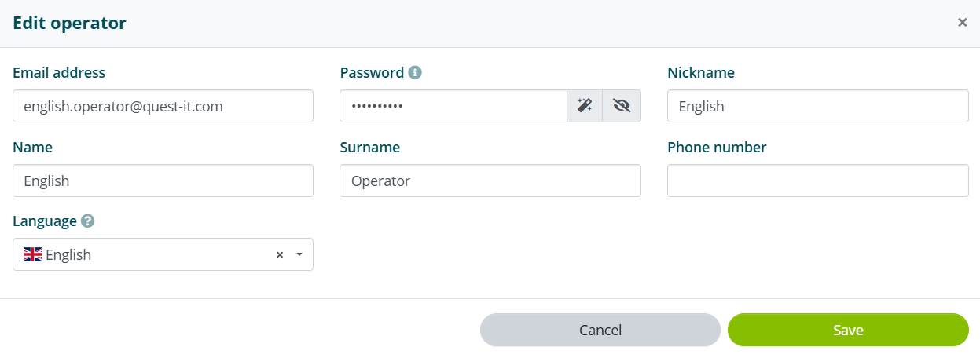Click the info icon next to Password
The width and height of the screenshot is (980, 358).
[415, 73]
